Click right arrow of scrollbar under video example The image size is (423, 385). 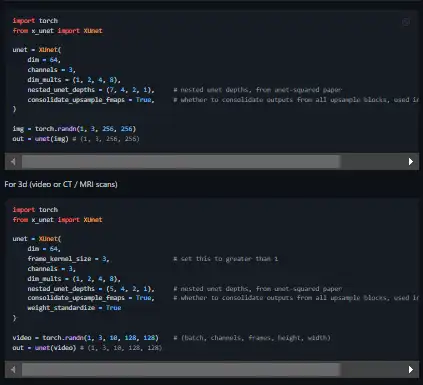(x=411, y=369)
